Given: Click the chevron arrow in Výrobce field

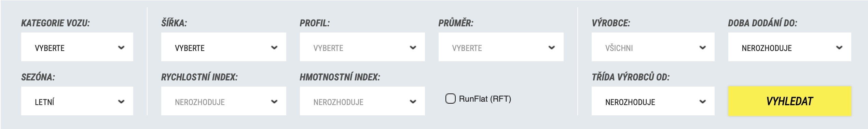Looking at the screenshot, I should [x=703, y=48].
